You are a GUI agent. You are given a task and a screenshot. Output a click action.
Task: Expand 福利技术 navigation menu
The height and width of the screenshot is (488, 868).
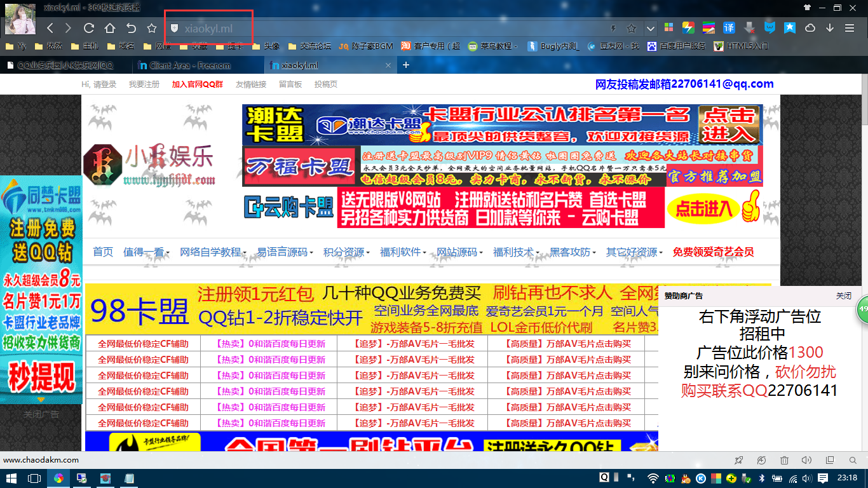pyautogui.click(x=516, y=252)
